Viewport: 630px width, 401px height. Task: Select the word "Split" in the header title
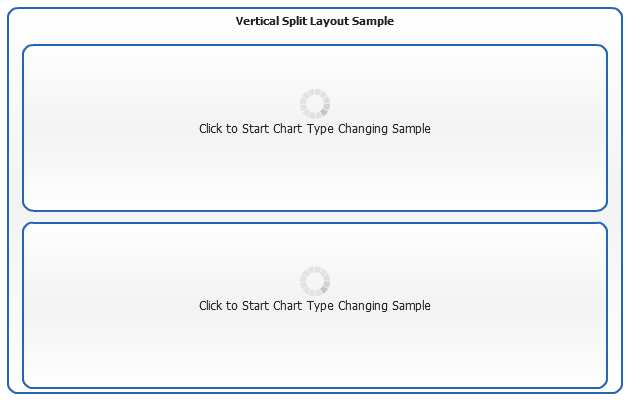pyautogui.click(x=297, y=21)
